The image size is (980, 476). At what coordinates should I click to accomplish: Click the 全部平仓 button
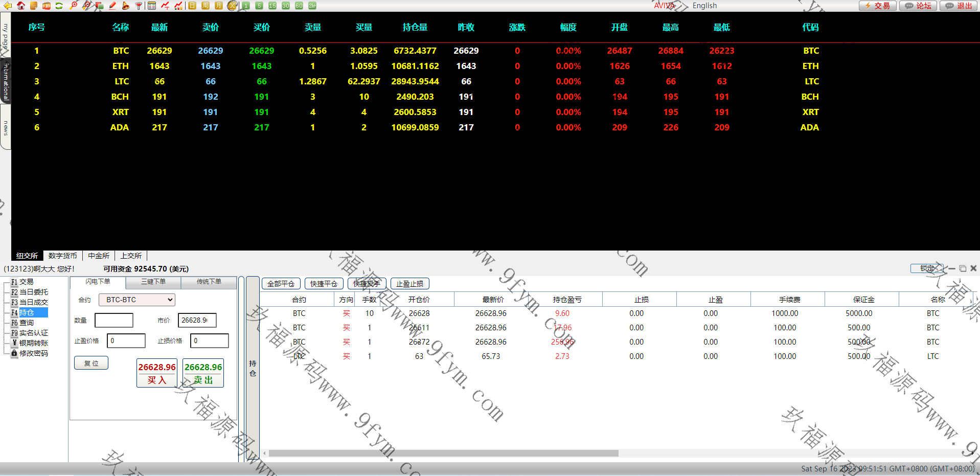(281, 284)
